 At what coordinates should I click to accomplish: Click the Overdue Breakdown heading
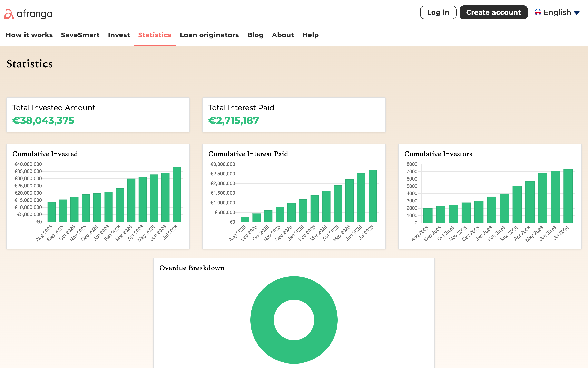click(192, 268)
